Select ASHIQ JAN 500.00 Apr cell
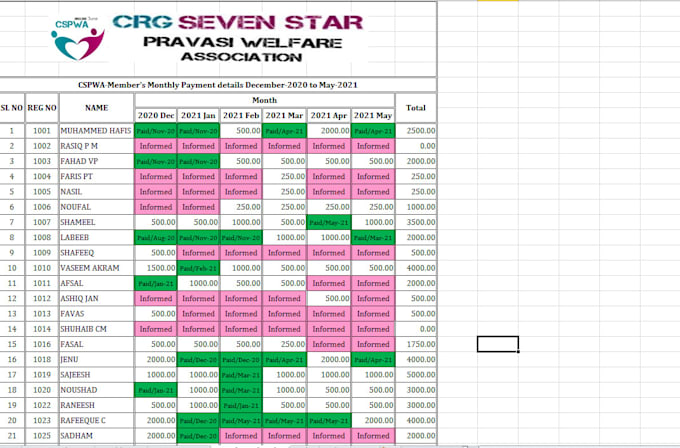This screenshot has width=680, height=448. tap(329, 298)
